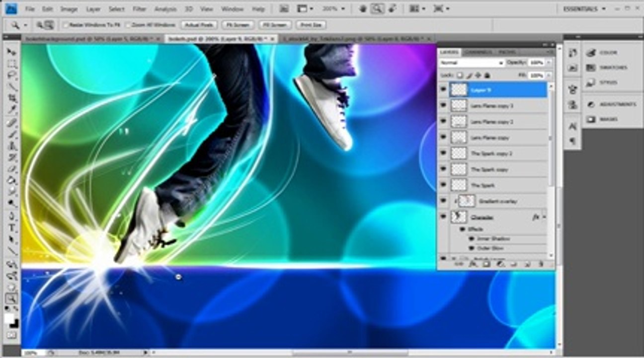Click the Opacity value field
The height and width of the screenshot is (358, 644).
point(536,63)
